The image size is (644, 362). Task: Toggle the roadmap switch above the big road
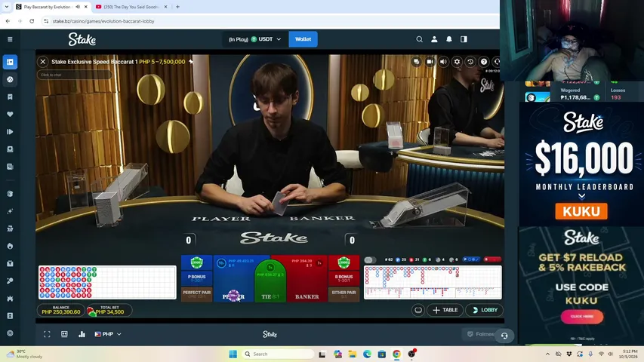[x=370, y=259]
